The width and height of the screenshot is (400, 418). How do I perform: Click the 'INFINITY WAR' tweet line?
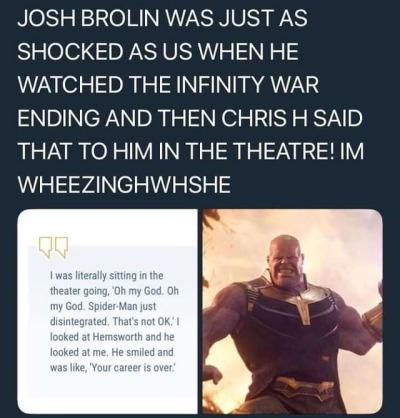point(168,85)
